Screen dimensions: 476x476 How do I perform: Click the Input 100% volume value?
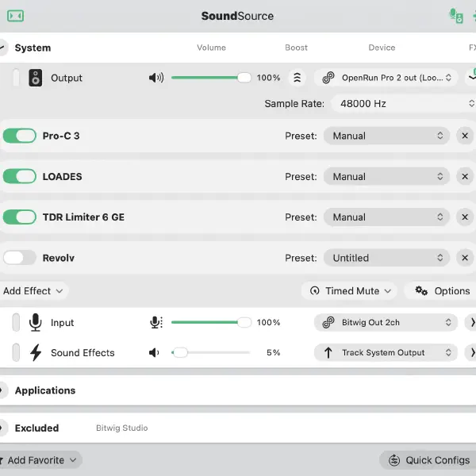pos(268,322)
